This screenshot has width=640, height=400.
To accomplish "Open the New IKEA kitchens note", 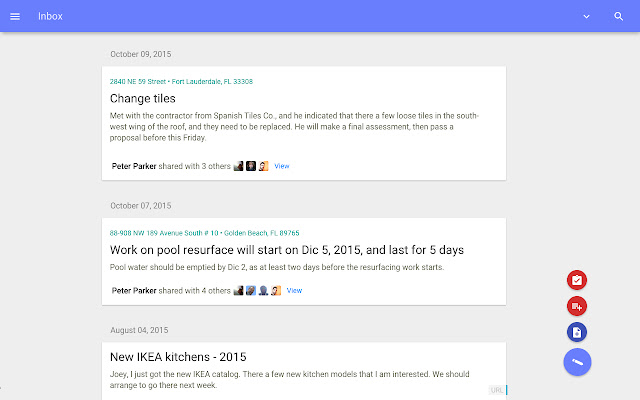I will 178,357.
